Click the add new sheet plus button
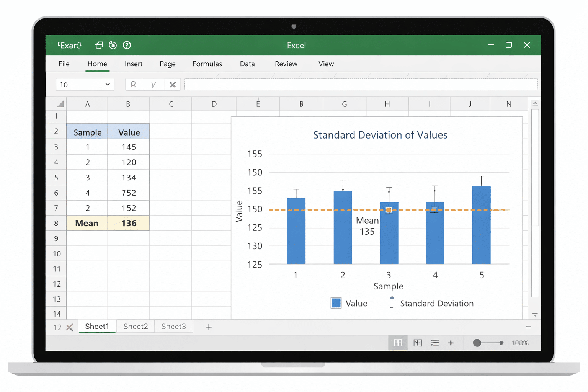This screenshot has width=588, height=392. 209,327
